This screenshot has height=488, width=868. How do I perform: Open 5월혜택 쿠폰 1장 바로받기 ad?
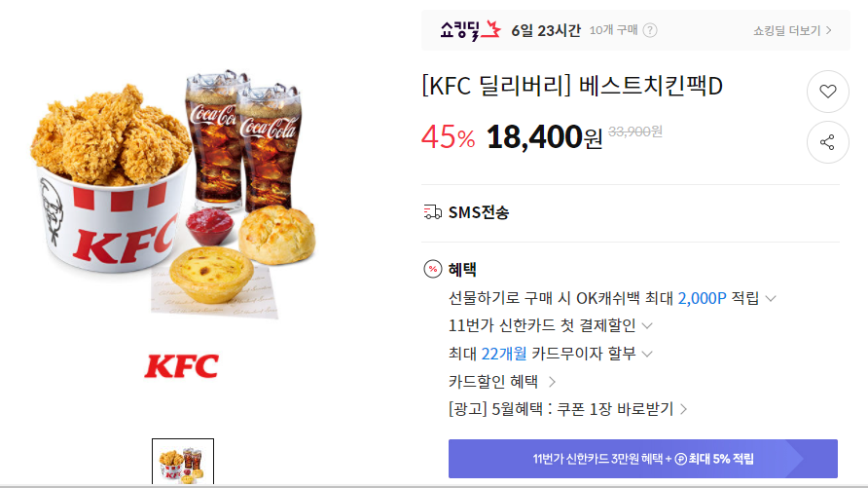pyautogui.click(x=568, y=409)
